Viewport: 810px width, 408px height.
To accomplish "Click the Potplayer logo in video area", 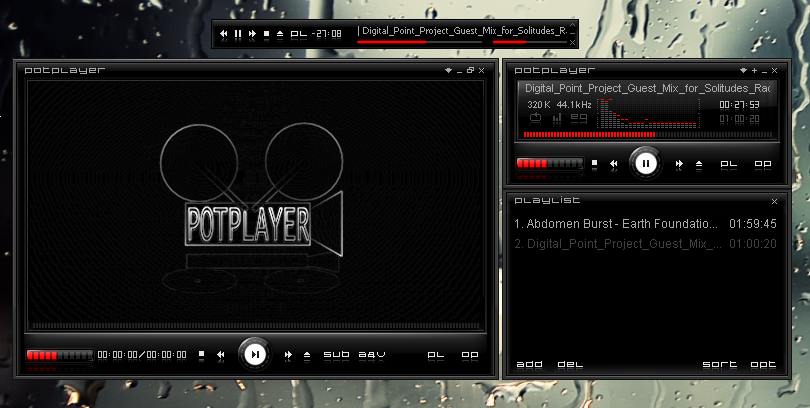I will (x=252, y=207).
